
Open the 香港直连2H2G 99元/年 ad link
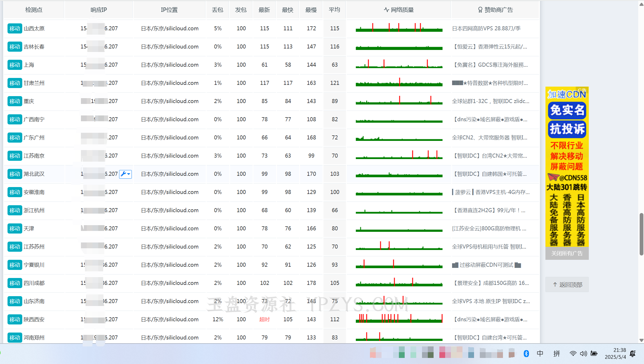489,210
